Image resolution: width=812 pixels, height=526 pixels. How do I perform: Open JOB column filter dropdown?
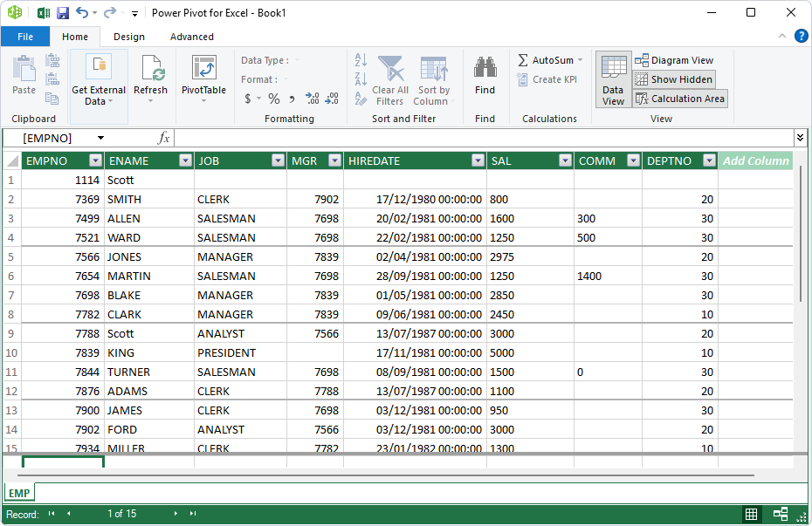(279, 161)
